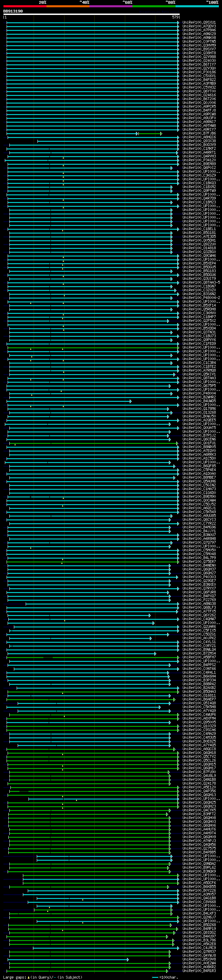The height and width of the screenshot is (980, 222).
Task: Open hit UniRef100_B4UWD5
Action: tap(199, 401)
